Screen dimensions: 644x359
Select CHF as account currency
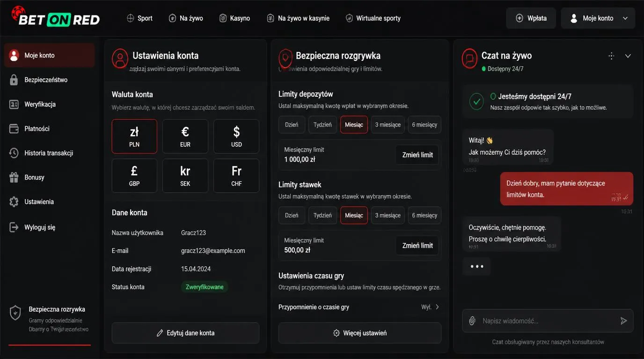(236, 176)
